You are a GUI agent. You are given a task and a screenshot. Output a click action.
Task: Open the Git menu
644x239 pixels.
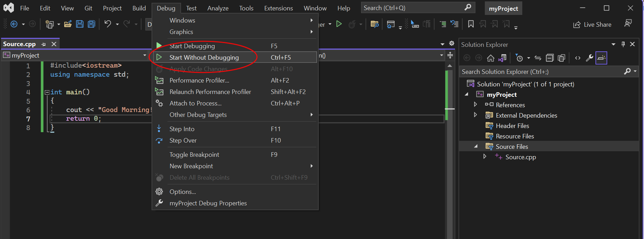pyautogui.click(x=88, y=8)
